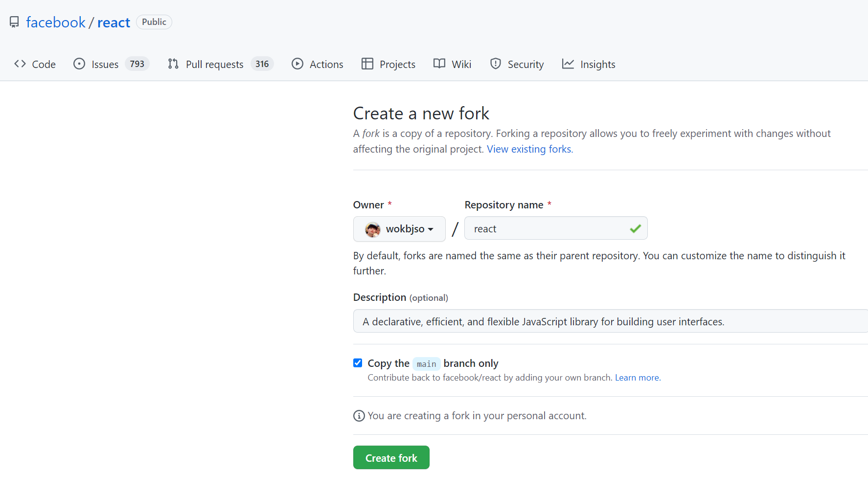Click the Repository name field label
The image size is (868, 496).
(504, 205)
